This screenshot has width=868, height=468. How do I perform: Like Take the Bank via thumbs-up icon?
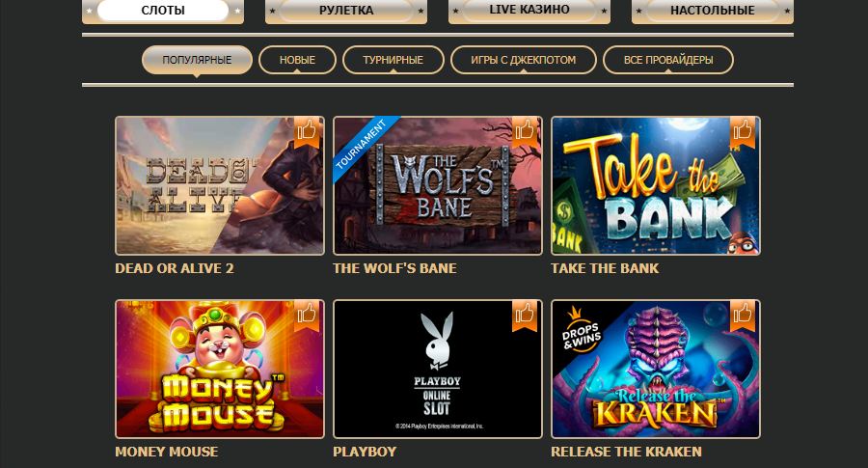point(743,132)
